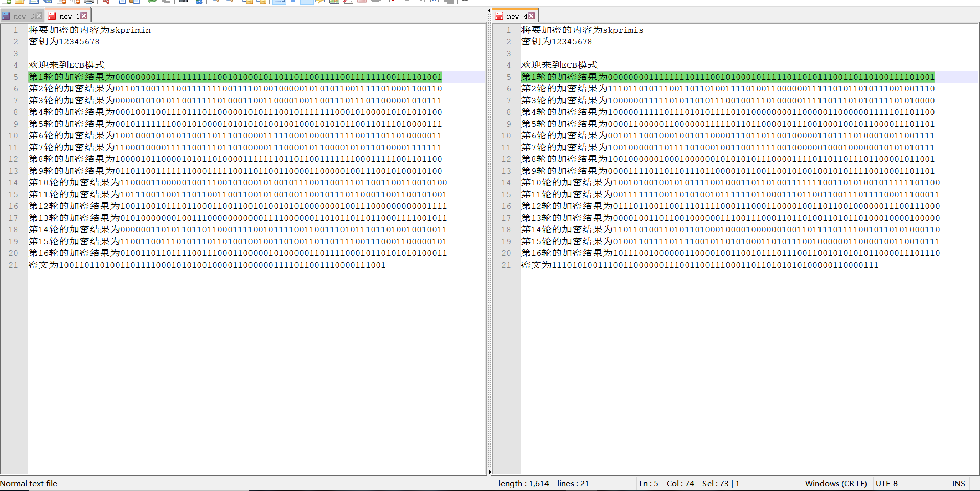Click the '第14轮的加密结果' line in left pane
Viewport: 980px width, 491px height.
(x=238, y=230)
